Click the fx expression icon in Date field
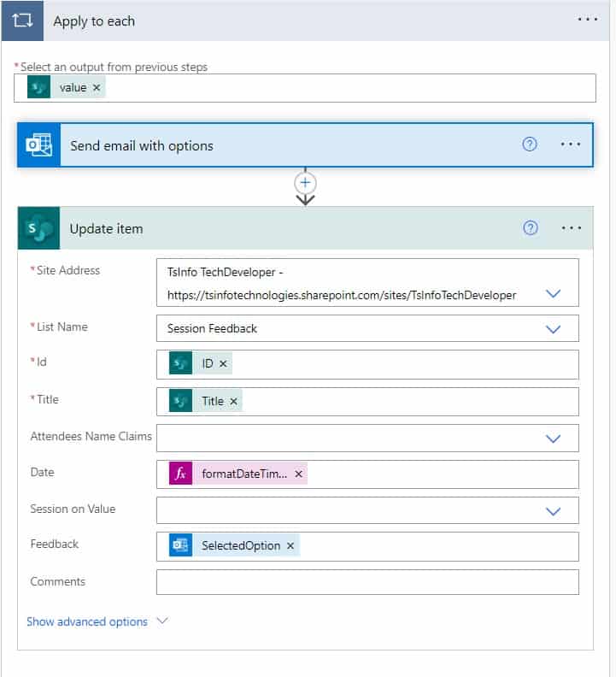 click(x=180, y=474)
